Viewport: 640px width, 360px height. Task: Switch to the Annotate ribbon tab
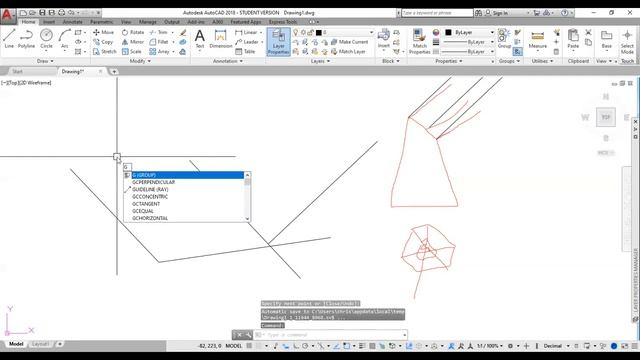pos(73,22)
